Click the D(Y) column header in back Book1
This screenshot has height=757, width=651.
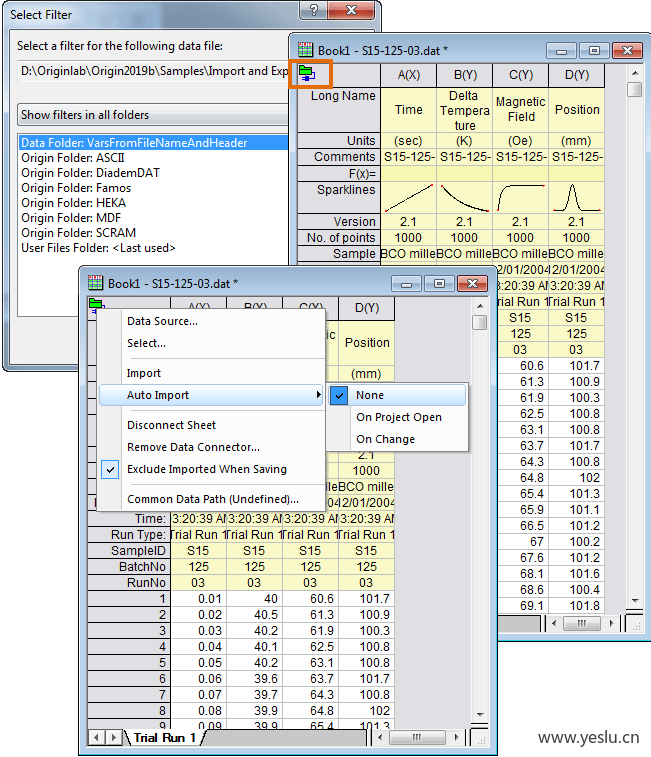click(x=577, y=75)
